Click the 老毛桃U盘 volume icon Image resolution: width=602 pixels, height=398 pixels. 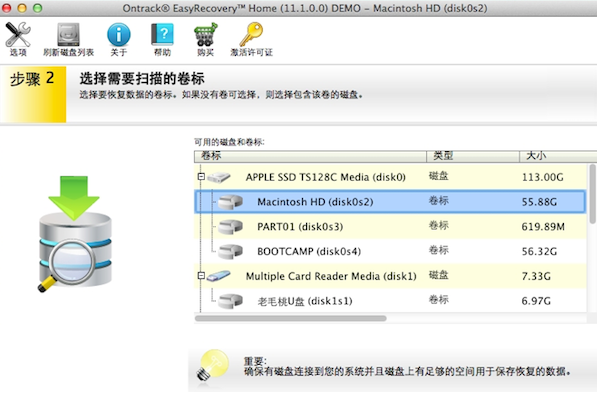click(x=230, y=301)
